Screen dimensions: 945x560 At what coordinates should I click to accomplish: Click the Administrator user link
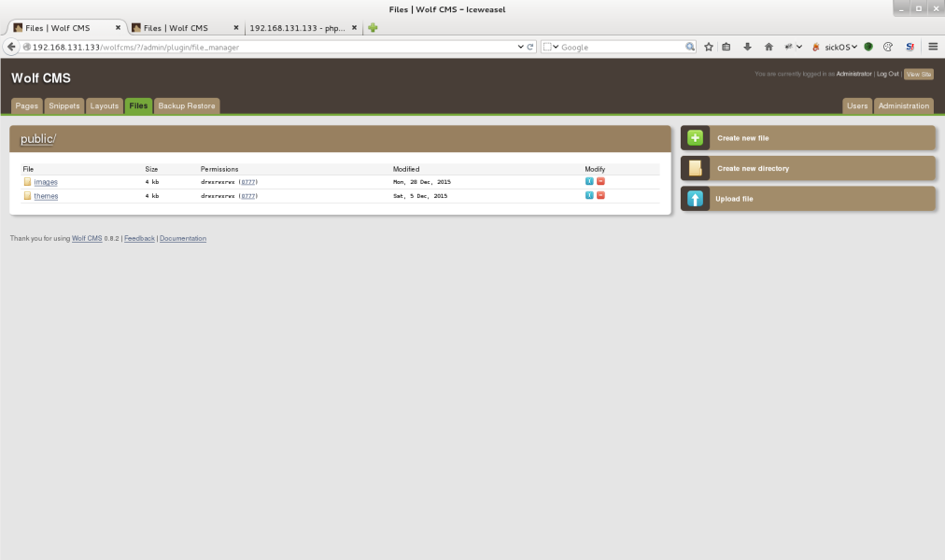point(854,74)
